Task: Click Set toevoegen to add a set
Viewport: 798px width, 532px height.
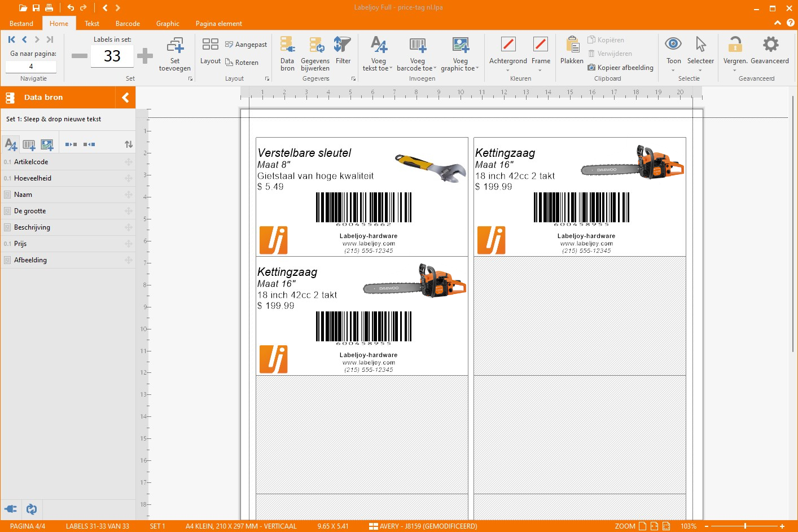Action: (175, 54)
